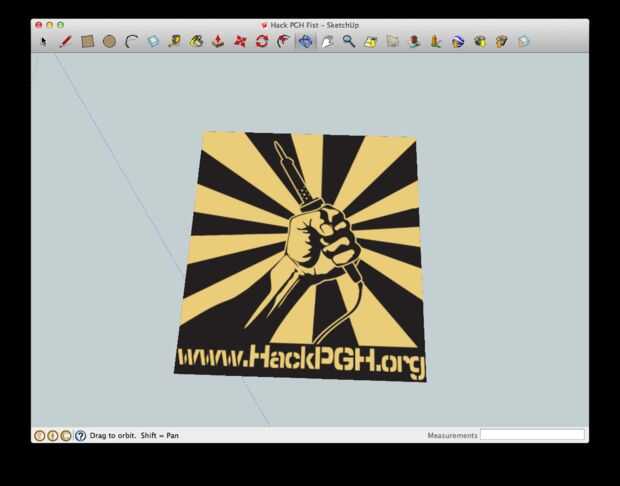This screenshot has width=620, height=486.
Task: Click the first circular status bar icon
Action: click(x=39, y=435)
